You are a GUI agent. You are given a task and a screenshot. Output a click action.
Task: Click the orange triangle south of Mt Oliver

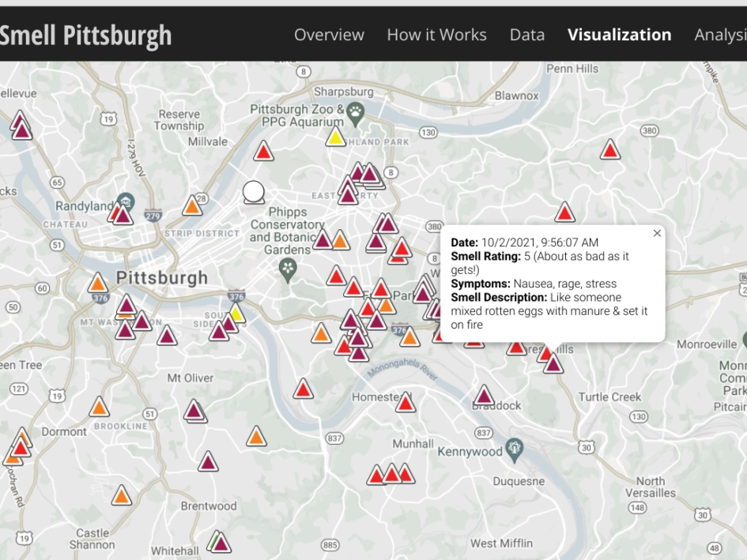[256, 436]
